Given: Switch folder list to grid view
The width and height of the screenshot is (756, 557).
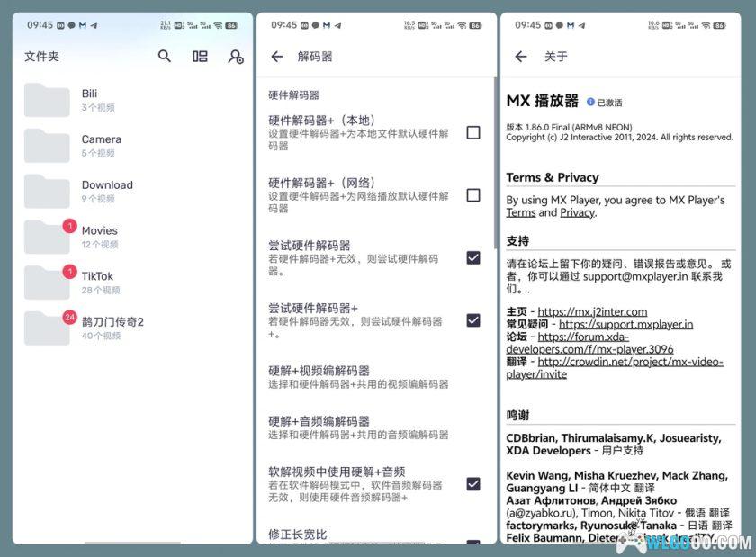Looking at the screenshot, I should point(199,56).
